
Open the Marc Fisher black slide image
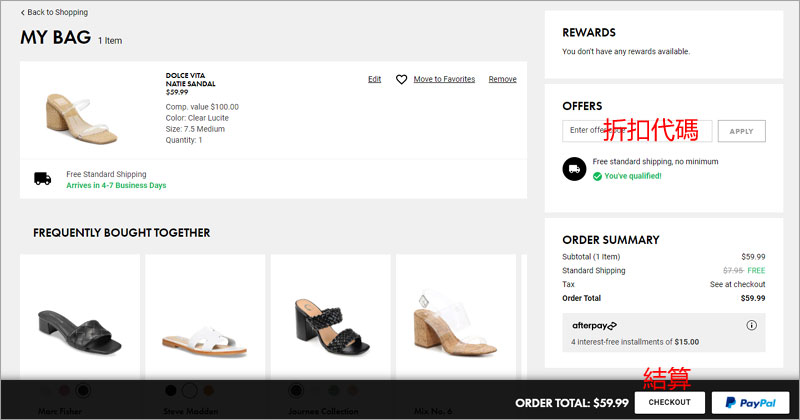78,318
